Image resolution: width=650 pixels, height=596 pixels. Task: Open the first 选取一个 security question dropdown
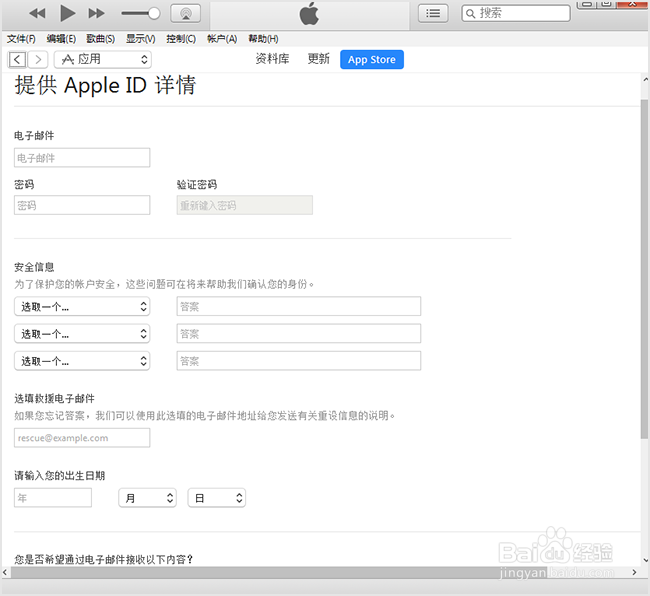(x=82, y=307)
